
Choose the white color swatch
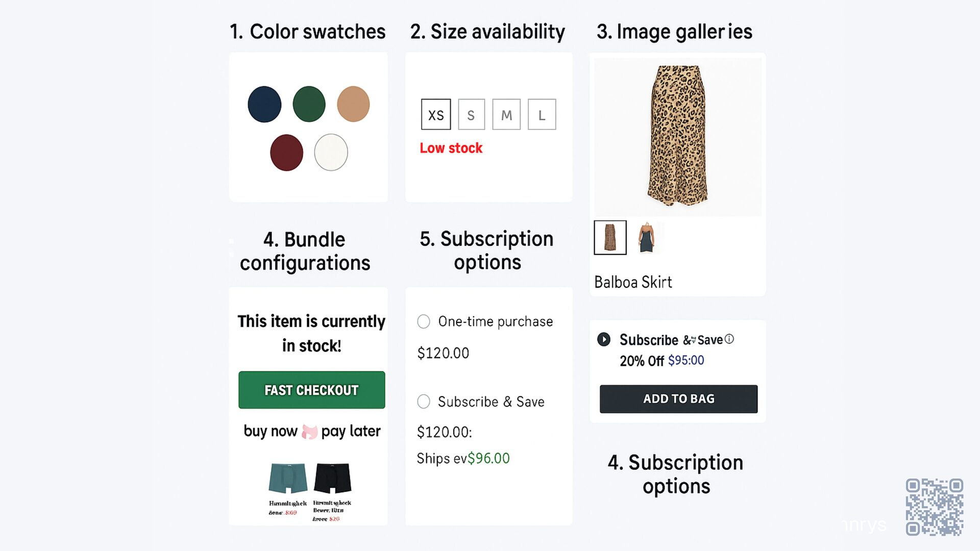(331, 153)
